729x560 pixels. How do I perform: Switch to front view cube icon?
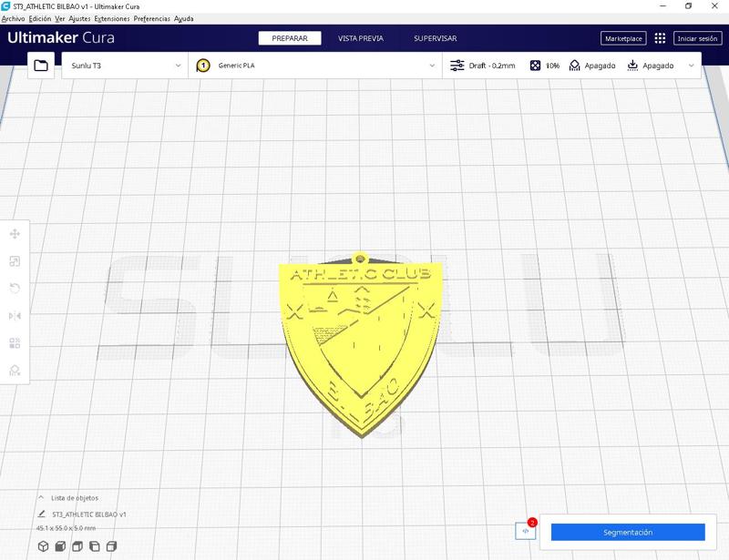pyautogui.click(x=60, y=546)
